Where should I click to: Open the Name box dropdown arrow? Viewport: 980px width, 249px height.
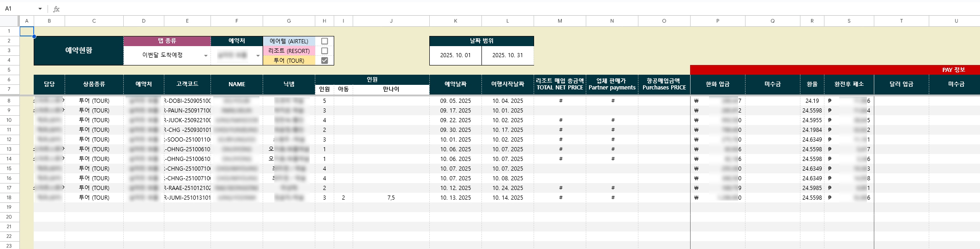click(x=40, y=9)
